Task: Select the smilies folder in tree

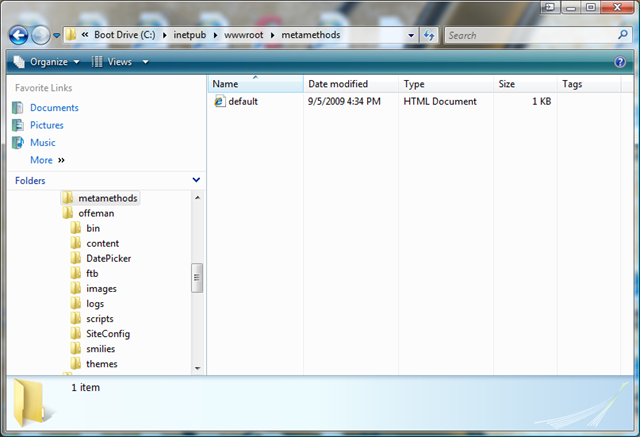Action: coord(93,349)
